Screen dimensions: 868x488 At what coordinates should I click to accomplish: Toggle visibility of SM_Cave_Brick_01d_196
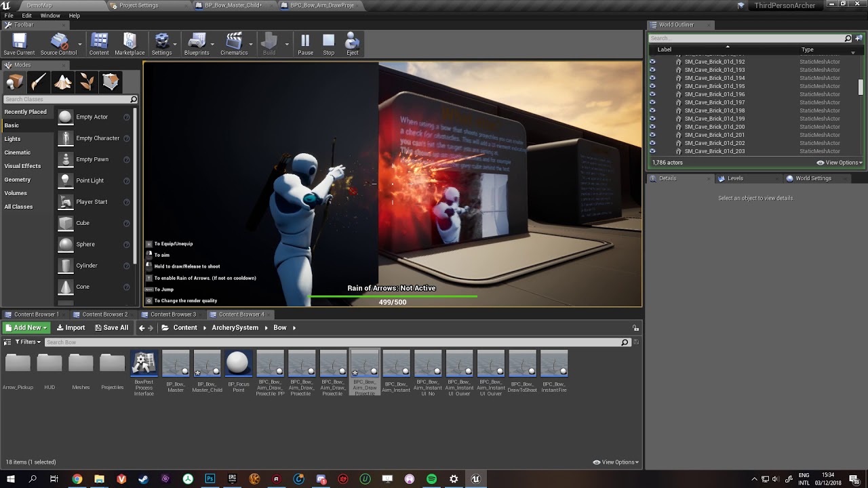coord(652,94)
